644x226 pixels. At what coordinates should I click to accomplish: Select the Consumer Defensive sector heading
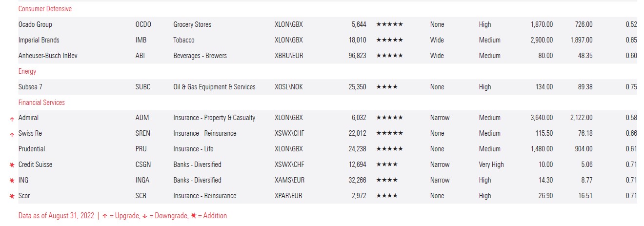pos(45,9)
